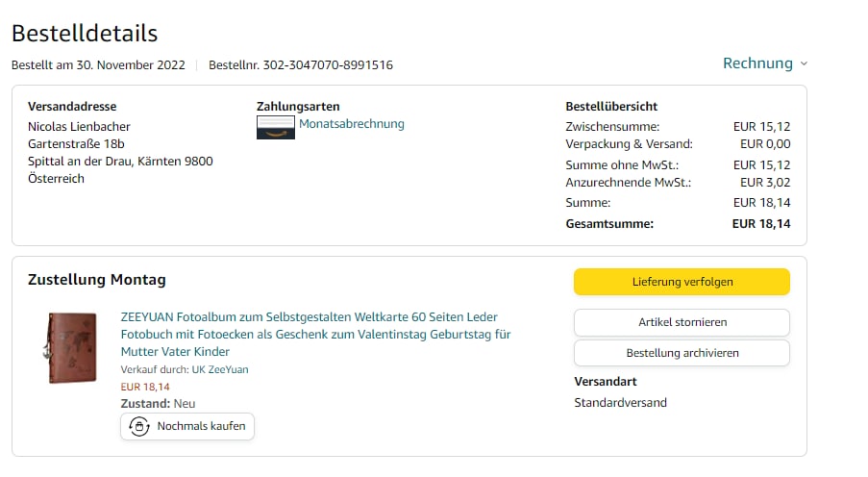Viewport: 868px width, 477px height.
Task: Click the Amazon payment card icon
Action: click(x=276, y=127)
